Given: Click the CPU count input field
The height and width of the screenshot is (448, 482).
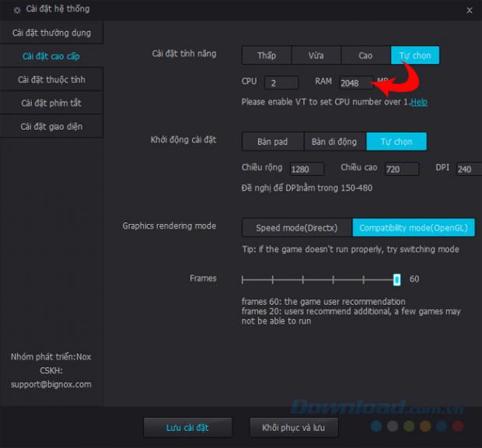Looking at the screenshot, I should tap(281, 83).
